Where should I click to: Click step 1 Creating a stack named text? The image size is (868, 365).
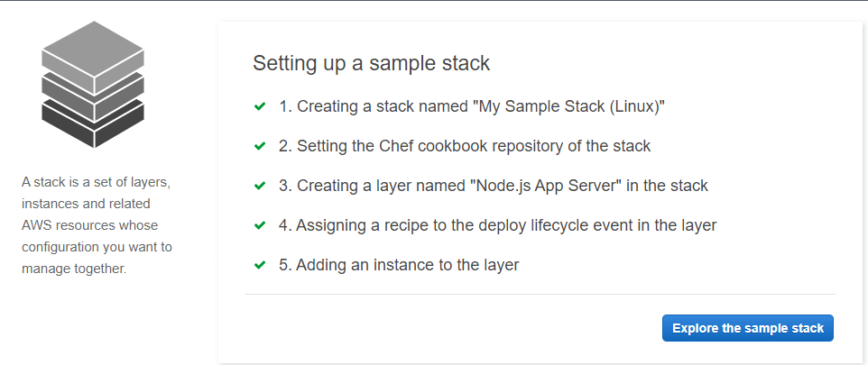click(x=472, y=106)
